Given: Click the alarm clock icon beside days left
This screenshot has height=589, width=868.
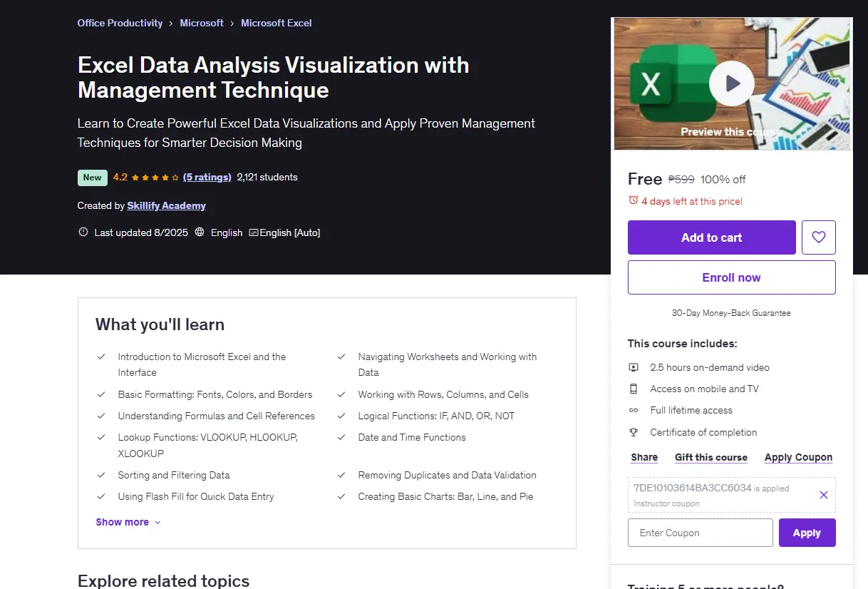Looking at the screenshot, I should pos(633,201).
